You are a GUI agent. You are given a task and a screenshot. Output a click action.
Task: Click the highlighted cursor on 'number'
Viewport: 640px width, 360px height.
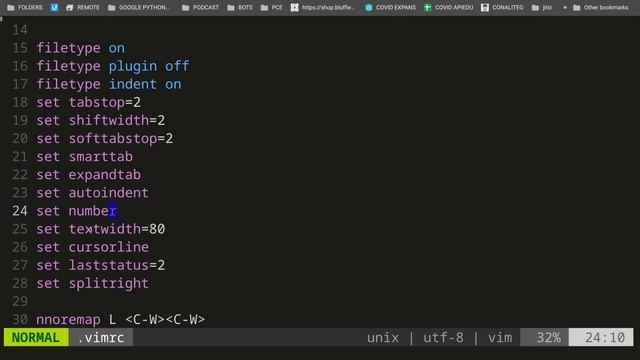point(113,211)
